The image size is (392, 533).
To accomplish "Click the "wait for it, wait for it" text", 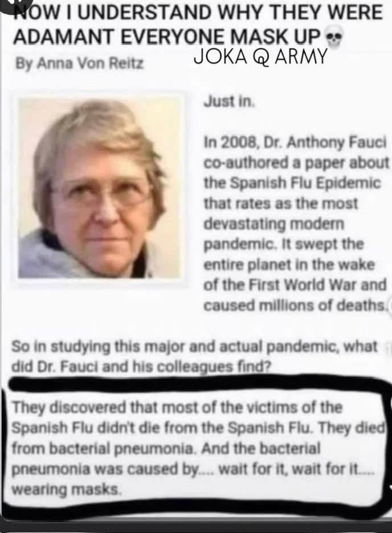I will pyautogui.click(x=296, y=469).
